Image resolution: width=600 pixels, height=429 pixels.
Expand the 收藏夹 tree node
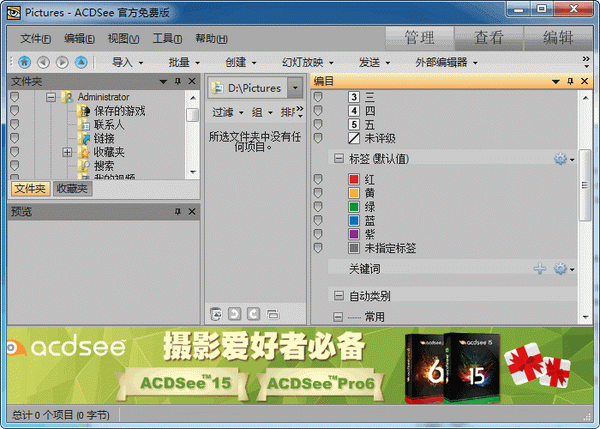(67, 152)
